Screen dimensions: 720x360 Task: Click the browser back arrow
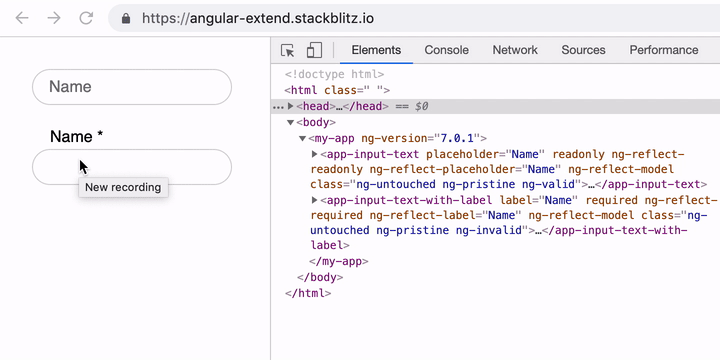pyautogui.click(x=22, y=18)
